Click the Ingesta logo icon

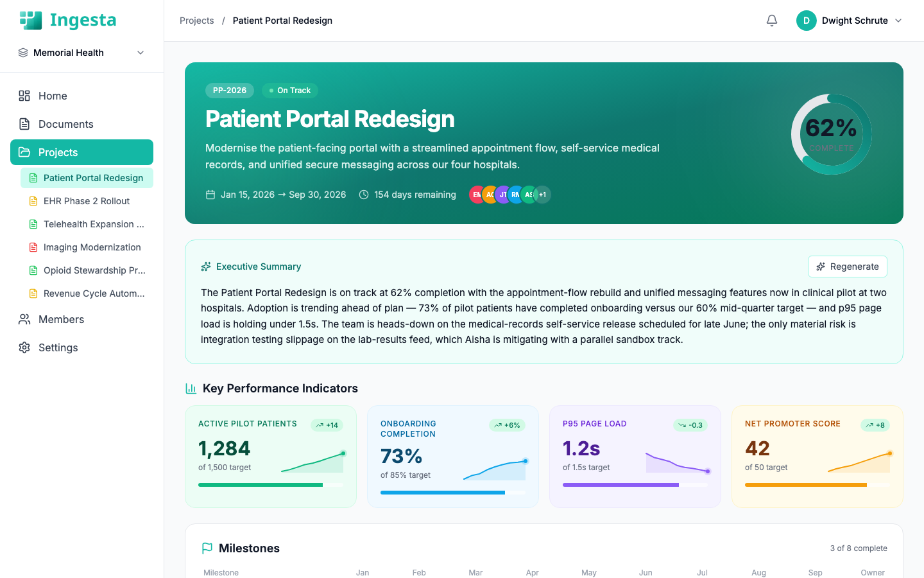pyautogui.click(x=30, y=20)
